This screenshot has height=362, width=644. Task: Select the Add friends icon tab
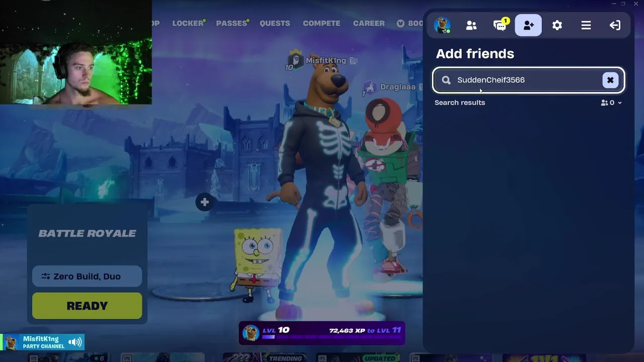528,25
